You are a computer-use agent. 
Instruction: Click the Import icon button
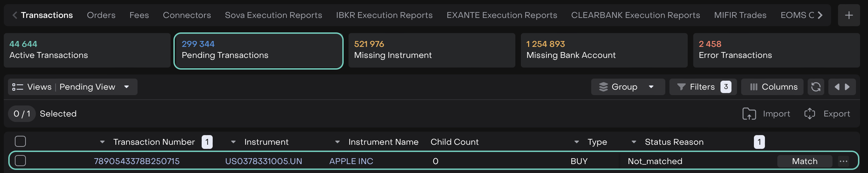coord(749,114)
